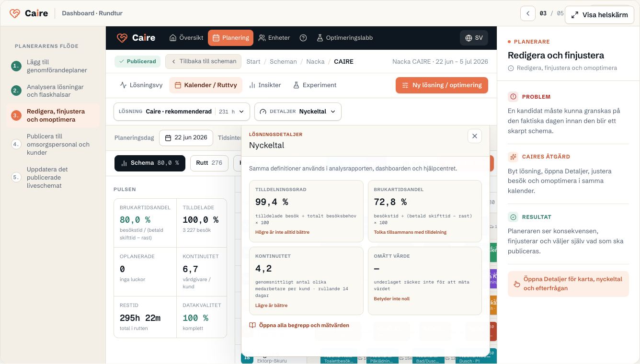Click the Oplanerade 0 pulse tile
The image size is (640, 364).
(x=145, y=272)
